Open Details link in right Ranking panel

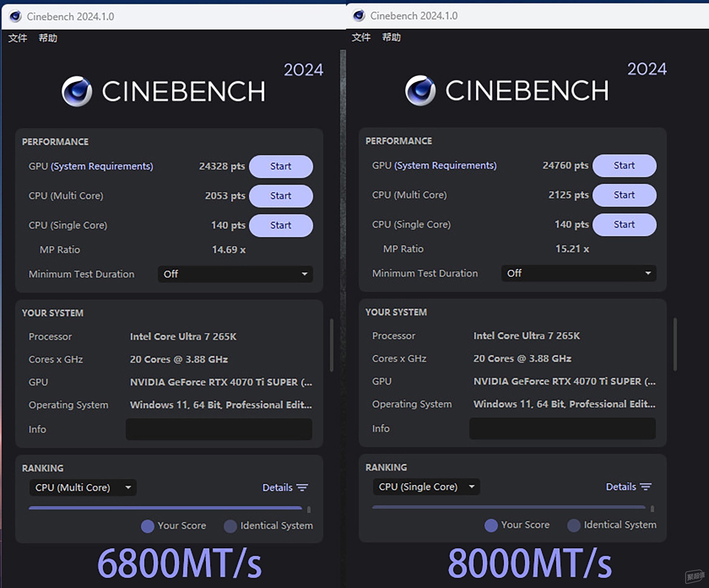(x=621, y=487)
